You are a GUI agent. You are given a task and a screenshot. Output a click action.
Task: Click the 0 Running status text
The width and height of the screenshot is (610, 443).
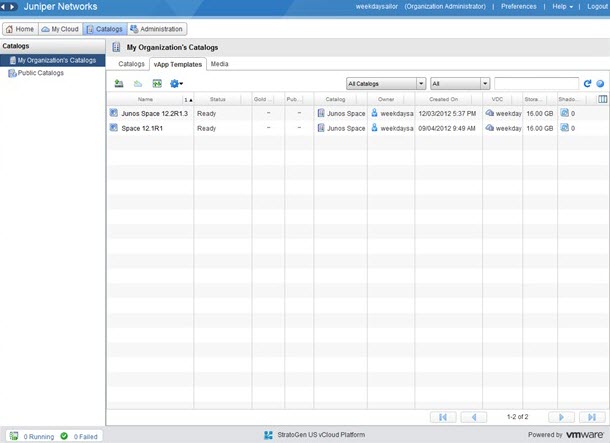39,437
